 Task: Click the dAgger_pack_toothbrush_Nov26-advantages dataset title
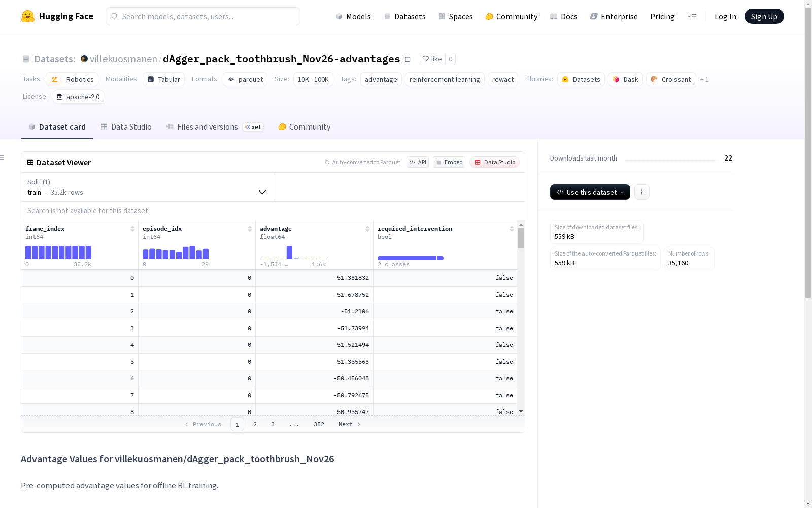pos(281,59)
